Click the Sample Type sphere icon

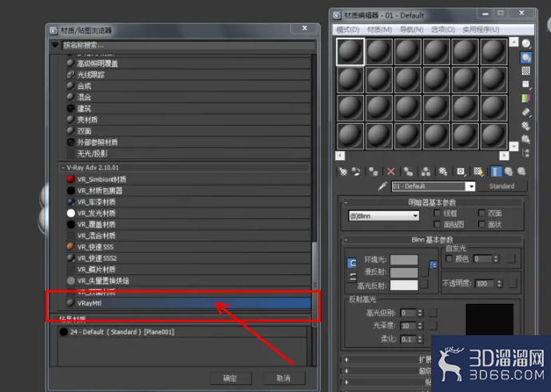pyautogui.click(x=526, y=43)
